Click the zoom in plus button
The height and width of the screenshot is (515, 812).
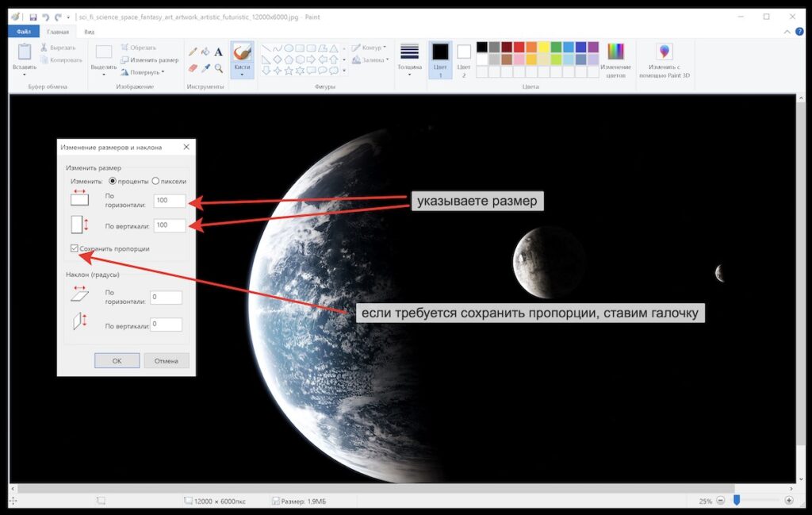point(789,501)
